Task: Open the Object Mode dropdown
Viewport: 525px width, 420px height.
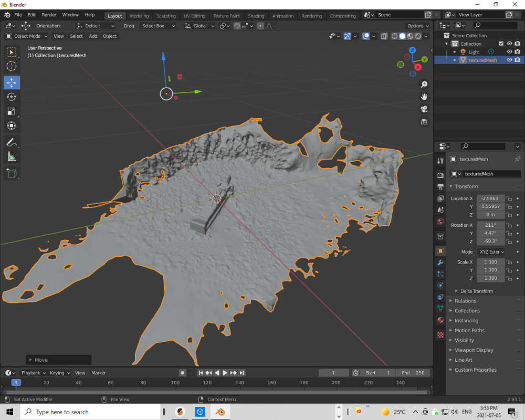Action: point(27,36)
